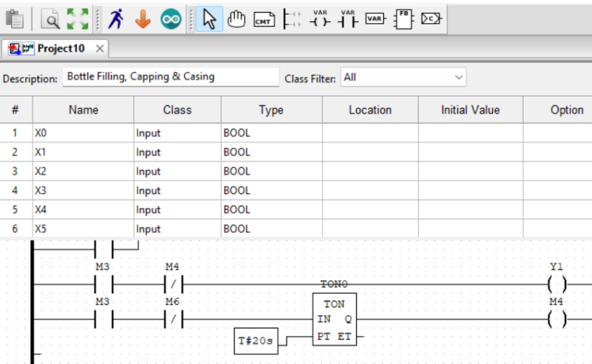Click the Input class cell of X0
The image size is (592, 364).
tap(177, 133)
